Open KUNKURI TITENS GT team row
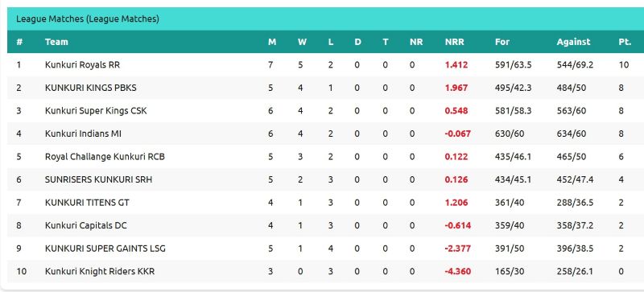Image resolution: width=644 pixels, height=292 pixels. [x=326, y=203]
